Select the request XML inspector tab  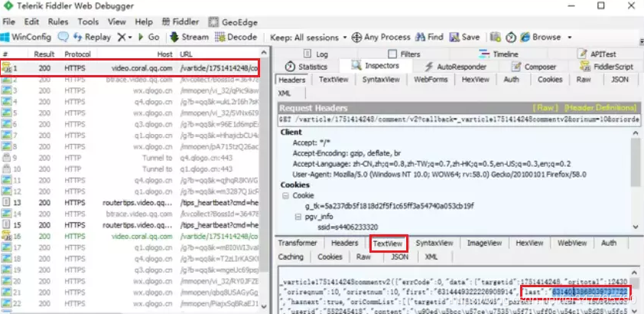coord(285,93)
